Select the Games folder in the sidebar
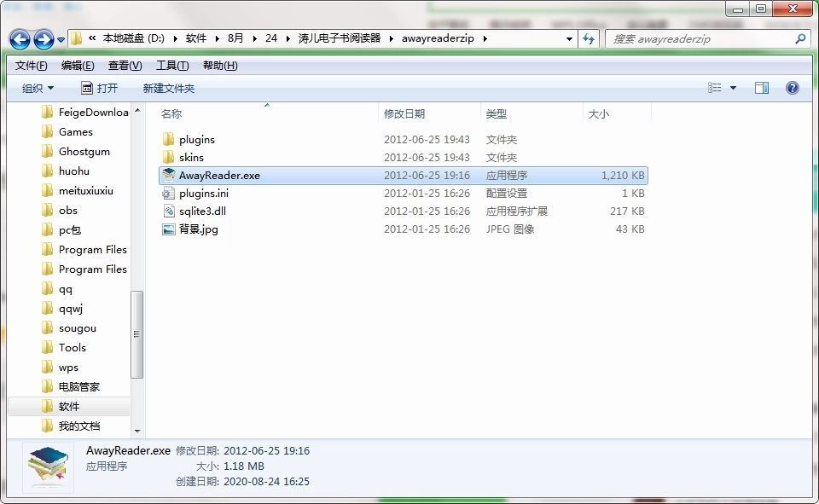The height and width of the screenshot is (504, 819). [77, 131]
